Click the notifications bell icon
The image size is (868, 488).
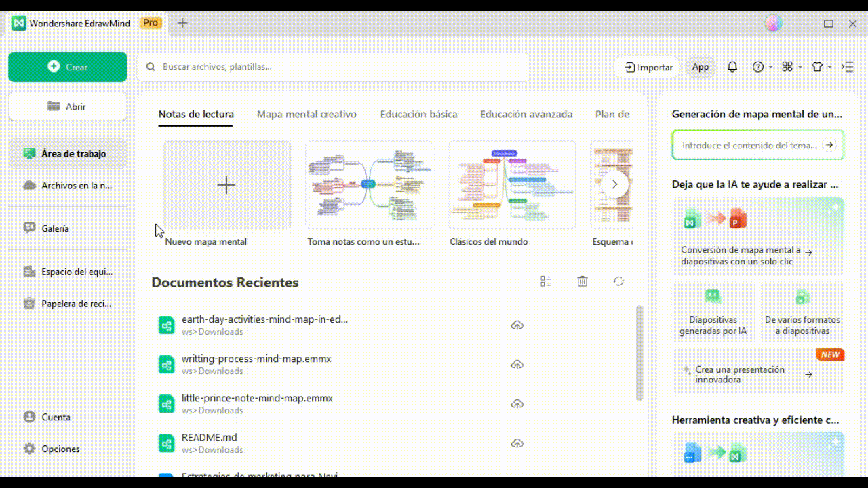[732, 67]
